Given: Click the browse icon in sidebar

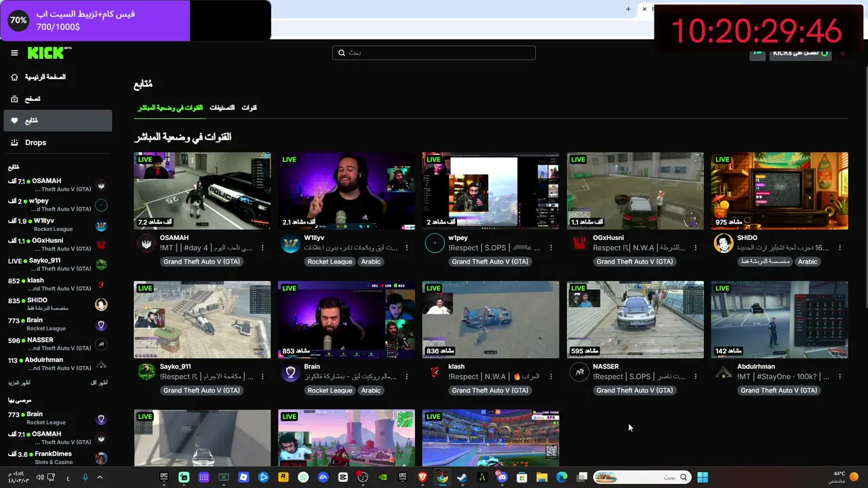Looking at the screenshot, I should pyautogui.click(x=14, y=99).
